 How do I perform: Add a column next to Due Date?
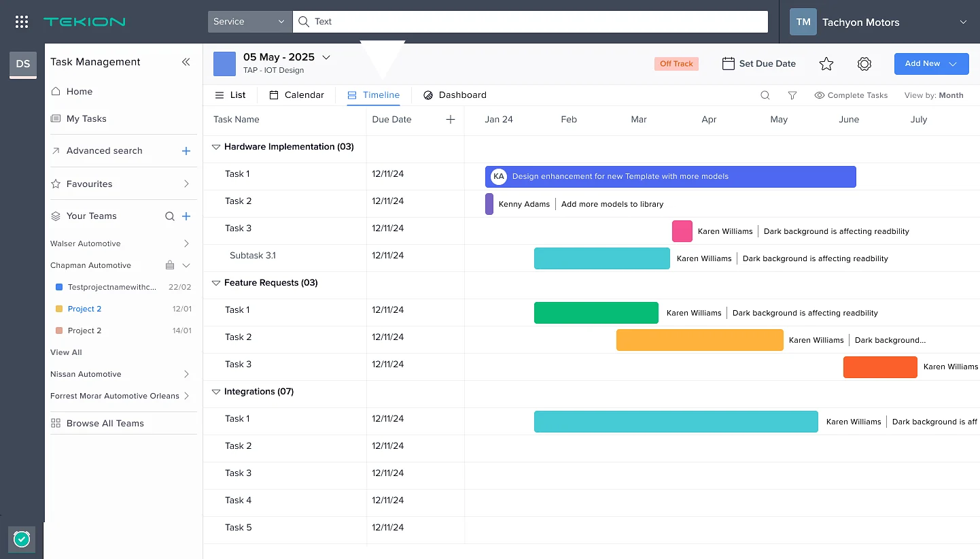tap(450, 120)
